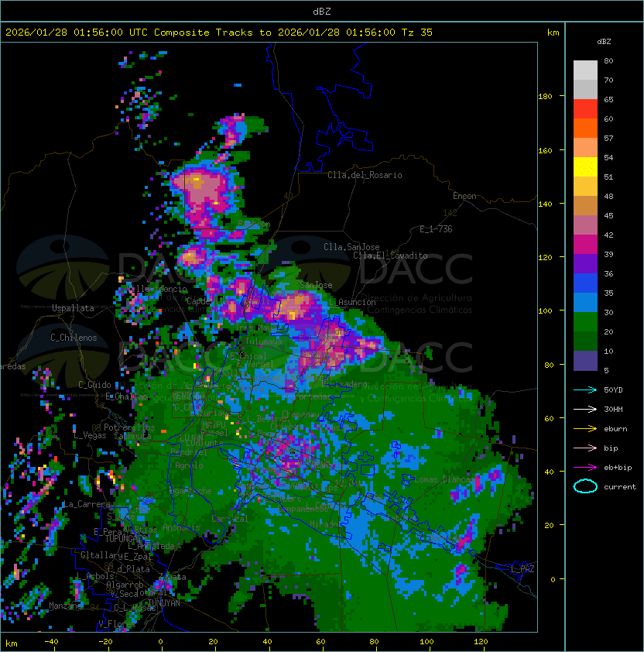Viewport: 644px width, 652px height.
Task: Click the 'L_PAZ' map label
Action: (522, 569)
